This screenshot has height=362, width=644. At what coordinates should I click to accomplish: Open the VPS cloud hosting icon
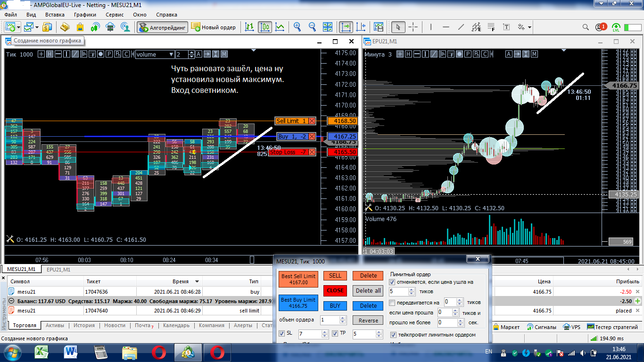coord(110,27)
